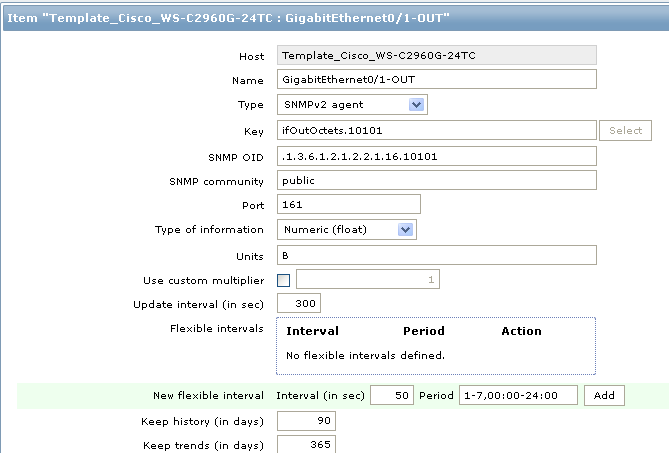Click the Add button for flexible interval

pos(604,395)
